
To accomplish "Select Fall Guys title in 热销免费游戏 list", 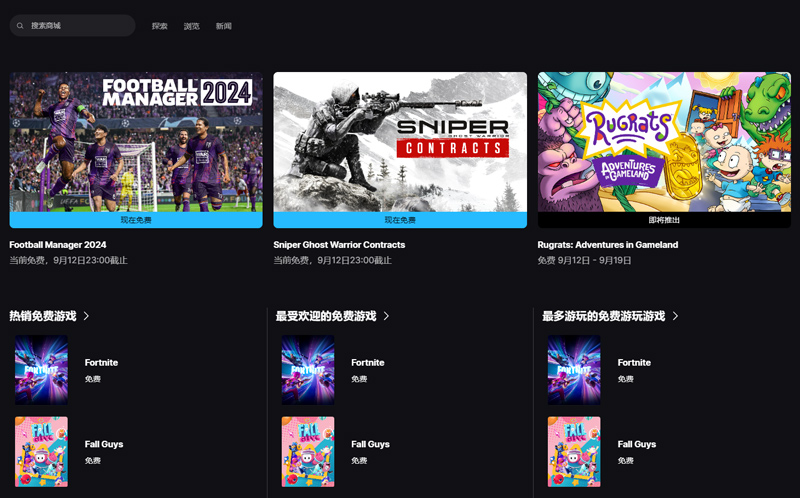I will [x=104, y=444].
